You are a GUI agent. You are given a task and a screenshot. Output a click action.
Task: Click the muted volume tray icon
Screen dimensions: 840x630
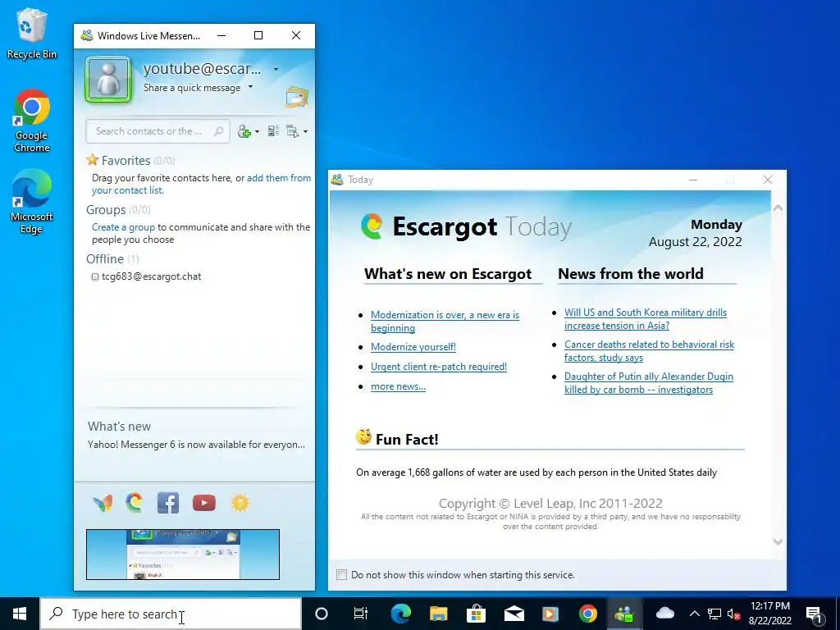pos(734,614)
